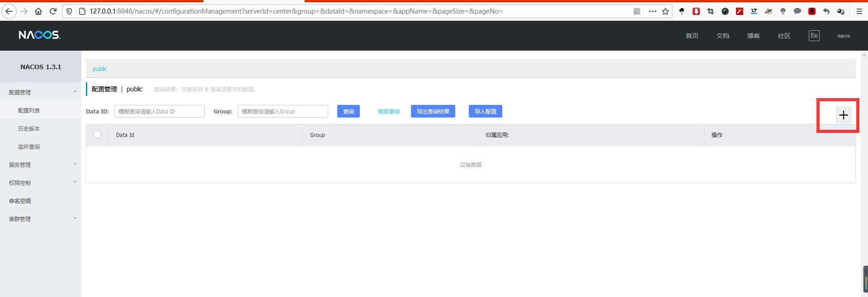Viewport: 868px width, 297px height.
Task: Expand the 服务管理 sidebar section
Action: (x=75, y=164)
